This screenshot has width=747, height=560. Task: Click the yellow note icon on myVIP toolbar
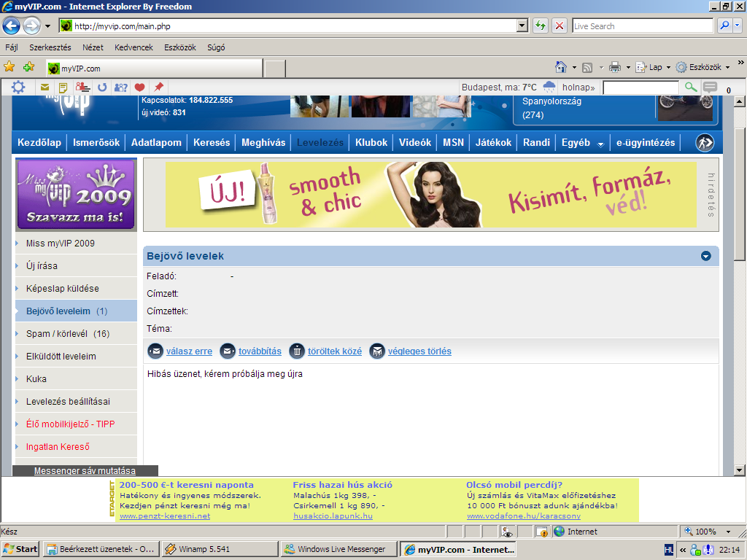coord(63,87)
